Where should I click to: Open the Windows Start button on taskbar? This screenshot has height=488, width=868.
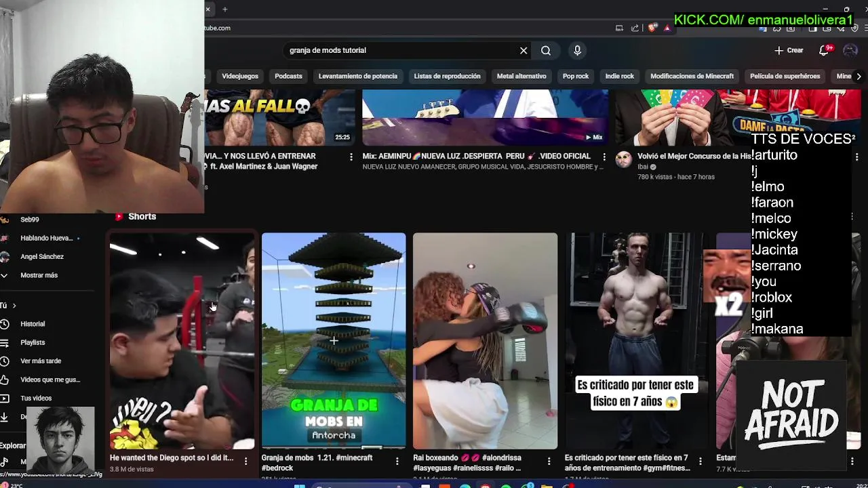(x=298, y=486)
